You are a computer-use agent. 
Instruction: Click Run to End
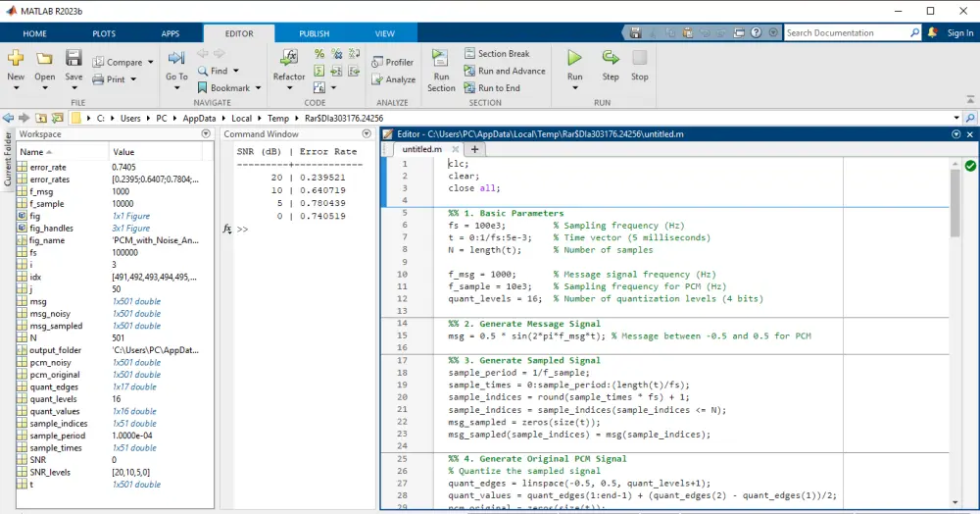coord(492,88)
